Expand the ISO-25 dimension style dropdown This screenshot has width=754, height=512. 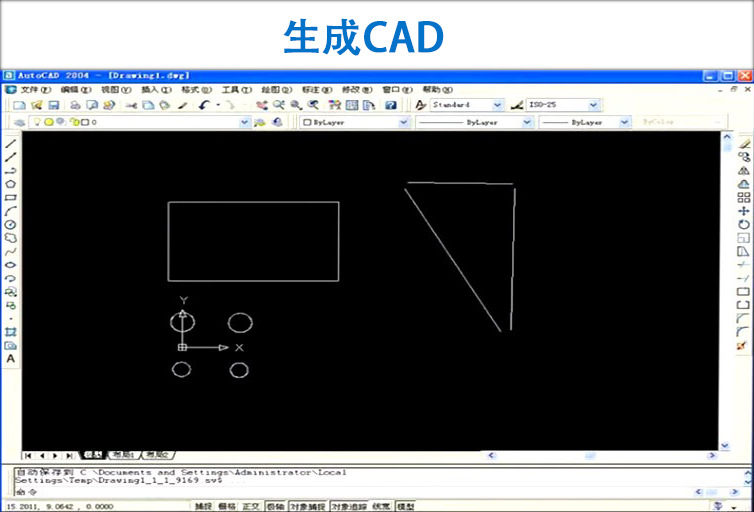594,105
